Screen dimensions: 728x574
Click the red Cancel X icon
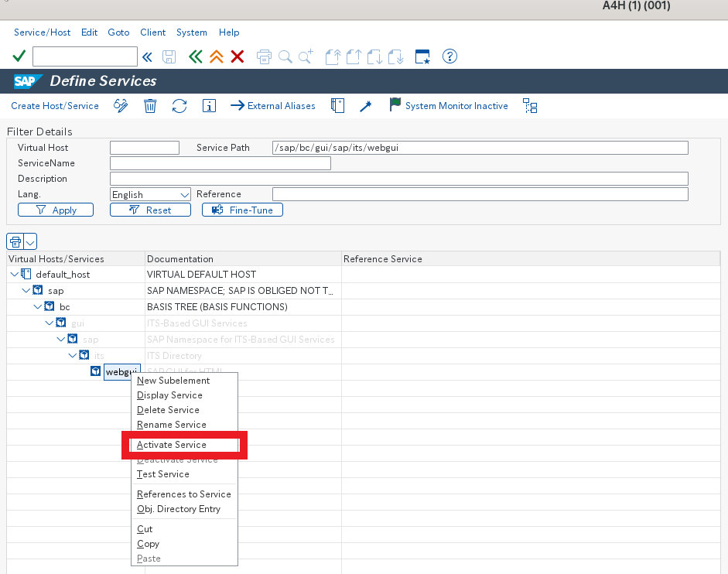[238, 56]
